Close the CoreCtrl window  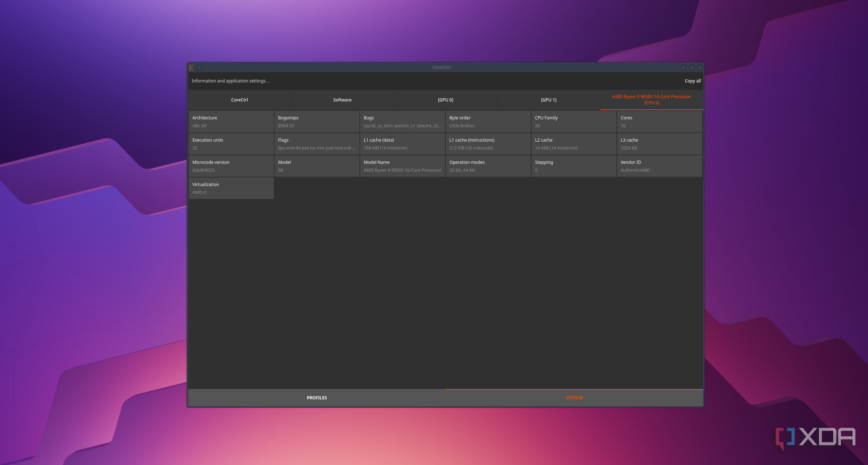point(700,67)
